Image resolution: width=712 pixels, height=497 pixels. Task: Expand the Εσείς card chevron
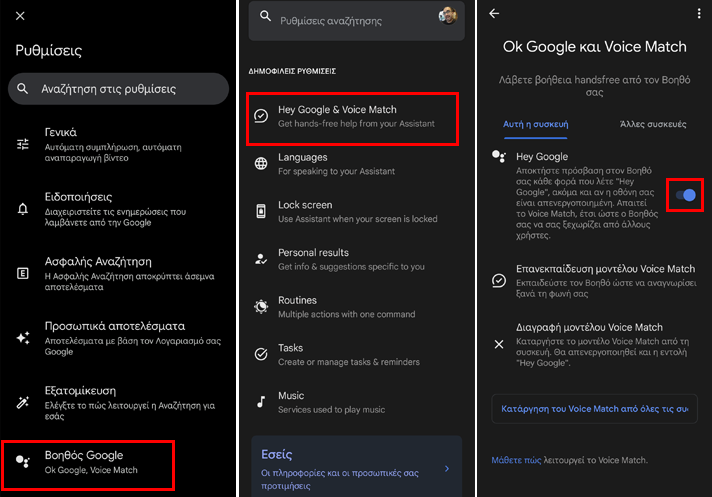[447, 468]
